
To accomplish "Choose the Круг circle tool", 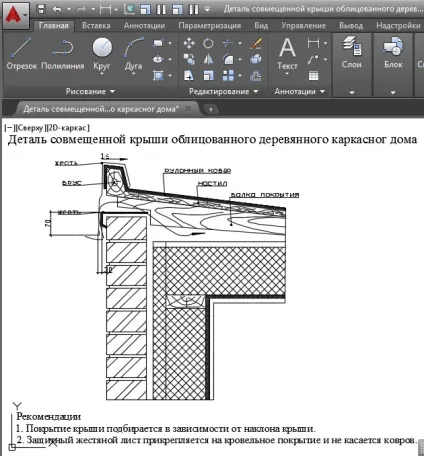I will coord(102,54).
